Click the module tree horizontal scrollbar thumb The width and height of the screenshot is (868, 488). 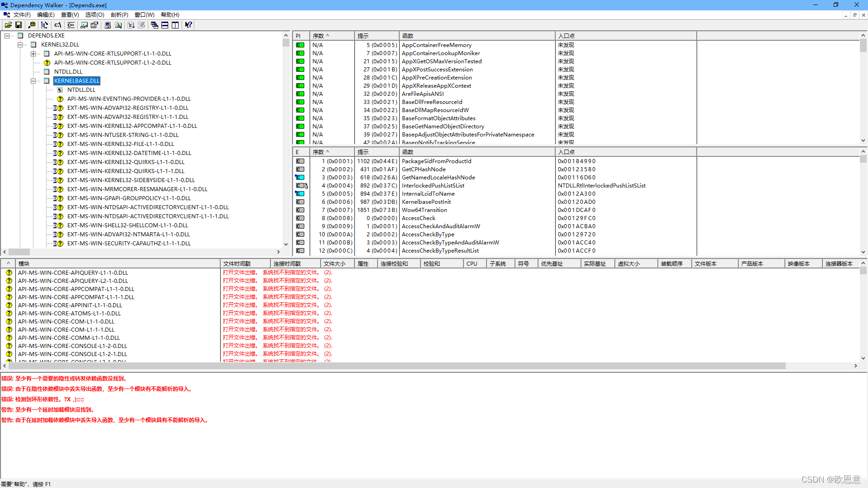point(19,252)
